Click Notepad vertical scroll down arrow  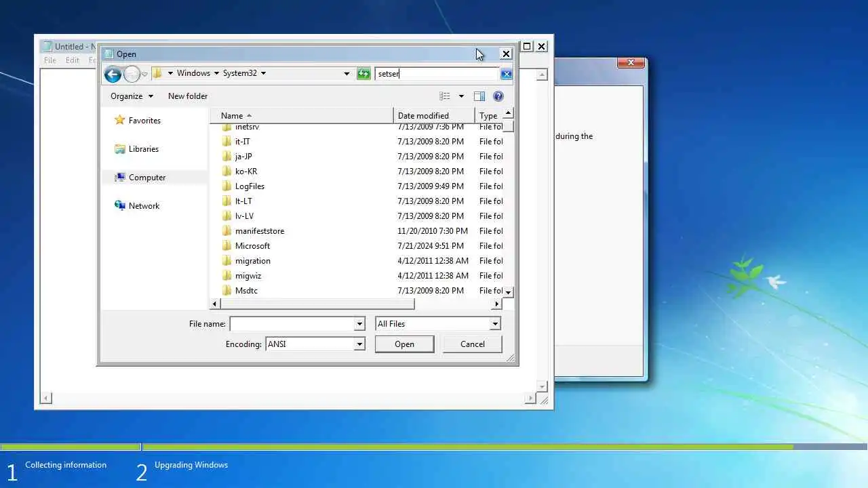pyautogui.click(x=542, y=386)
